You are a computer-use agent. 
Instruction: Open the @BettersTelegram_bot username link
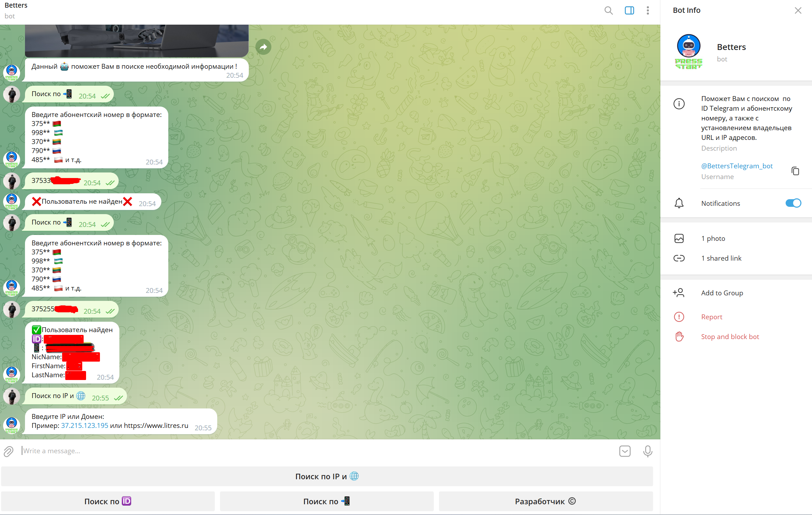pyautogui.click(x=737, y=166)
